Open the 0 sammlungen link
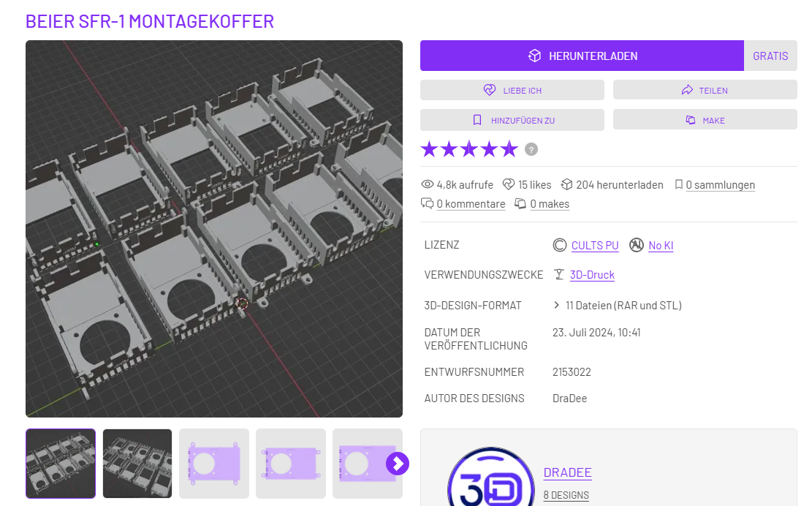812x506 pixels. tap(721, 185)
